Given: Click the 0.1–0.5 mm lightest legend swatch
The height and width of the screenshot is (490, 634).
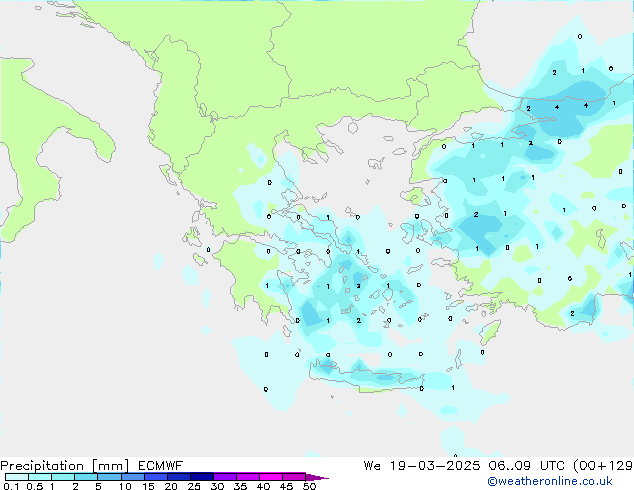Looking at the screenshot, I should click(x=17, y=477).
